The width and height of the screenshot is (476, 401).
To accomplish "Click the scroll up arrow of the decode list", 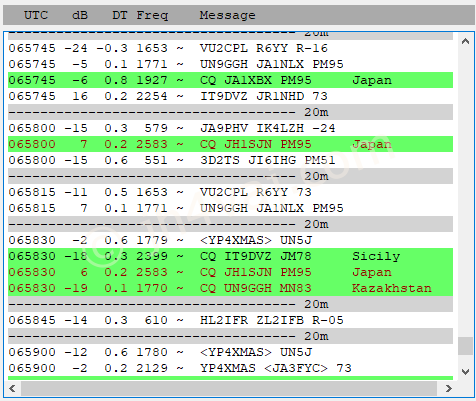I will 465,42.
